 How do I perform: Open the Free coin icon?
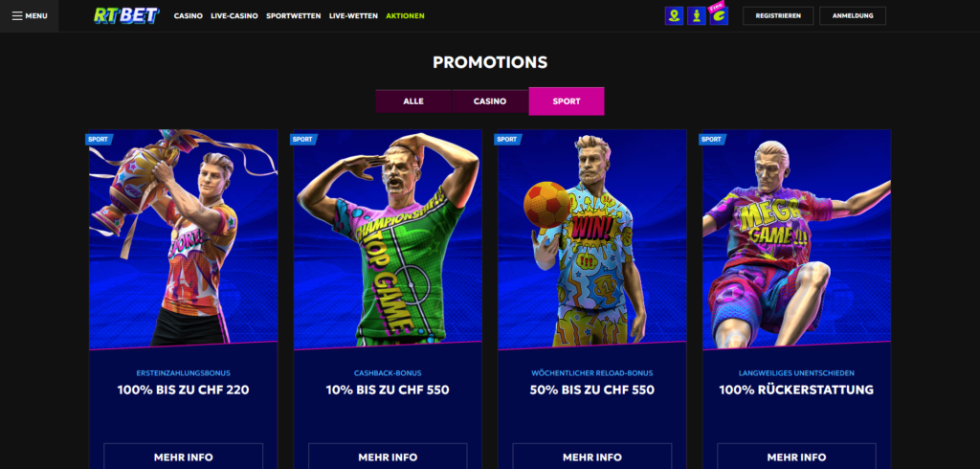tap(719, 15)
